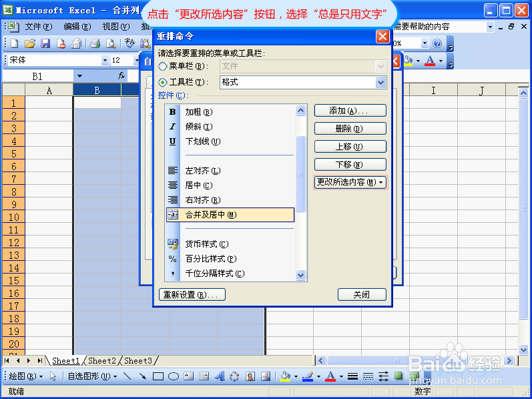
Task: Click the fx insert function icon
Action: pos(121,75)
